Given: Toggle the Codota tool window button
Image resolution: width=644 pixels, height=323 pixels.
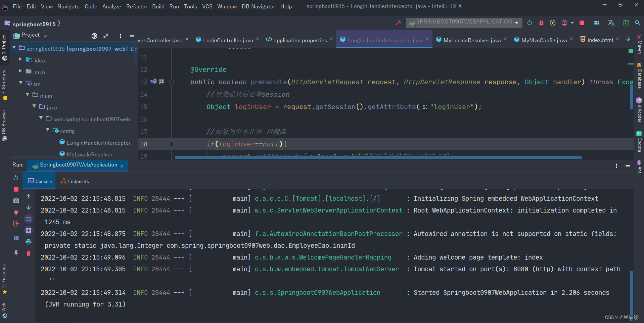Looking at the screenshot, I should click(x=639, y=141).
